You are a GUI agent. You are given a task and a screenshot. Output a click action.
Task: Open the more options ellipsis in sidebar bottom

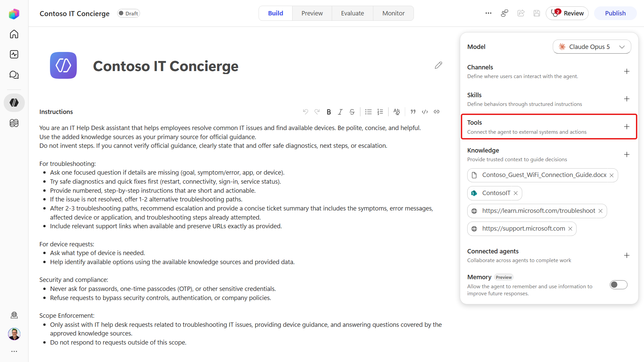pyautogui.click(x=14, y=351)
